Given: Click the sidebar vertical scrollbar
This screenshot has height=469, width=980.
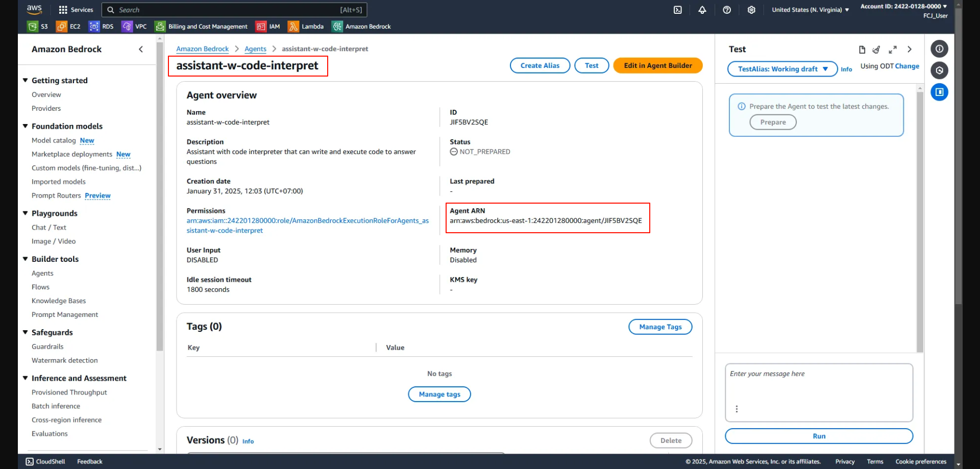Looking at the screenshot, I should [x=160, y=196].
